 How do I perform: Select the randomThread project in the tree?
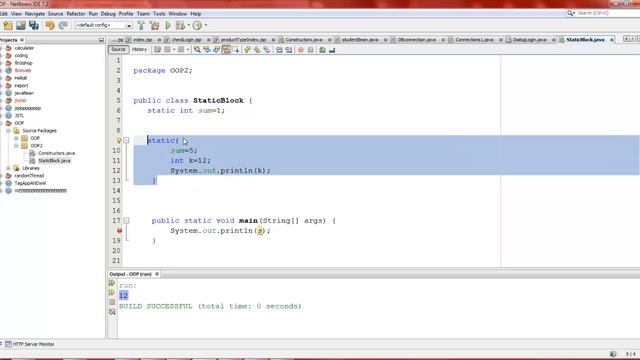pos(29,176)
